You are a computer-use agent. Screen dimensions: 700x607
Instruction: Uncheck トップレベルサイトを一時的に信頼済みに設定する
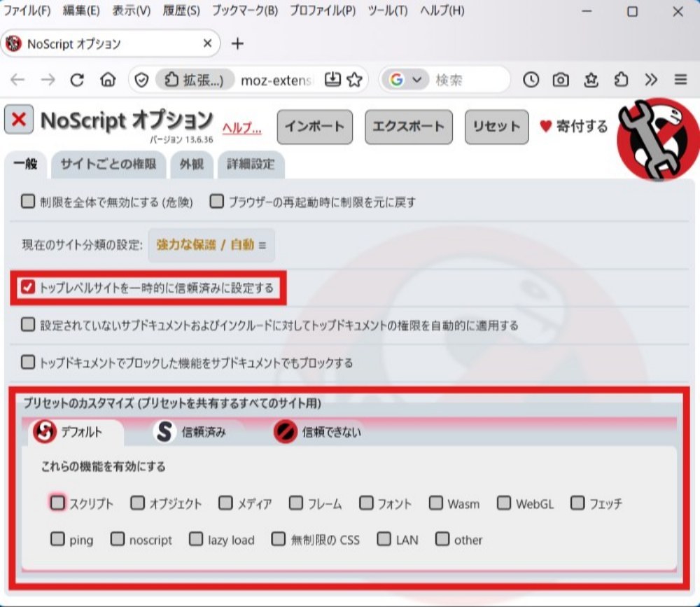(28, 287)
